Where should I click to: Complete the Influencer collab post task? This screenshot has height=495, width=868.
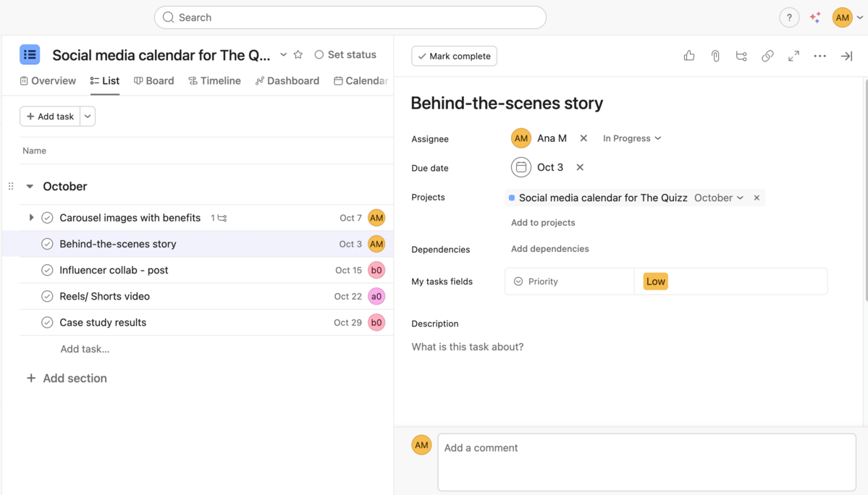click(46, 270)
